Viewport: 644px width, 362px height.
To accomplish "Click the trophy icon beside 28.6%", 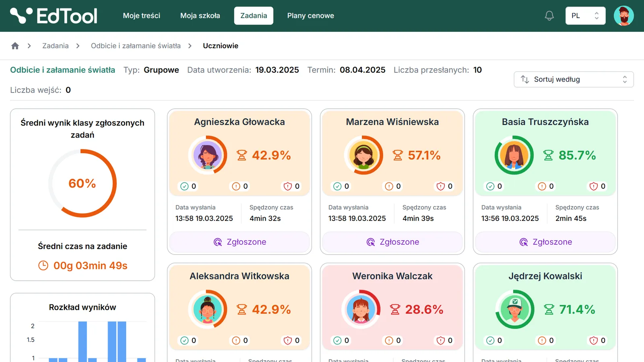I will tap(395, 309).
